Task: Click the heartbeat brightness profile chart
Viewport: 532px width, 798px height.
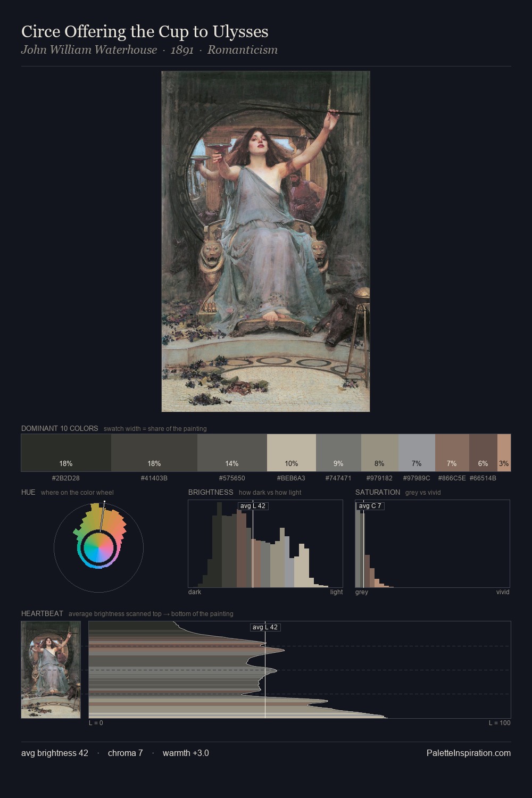Action: pos(300,670)
